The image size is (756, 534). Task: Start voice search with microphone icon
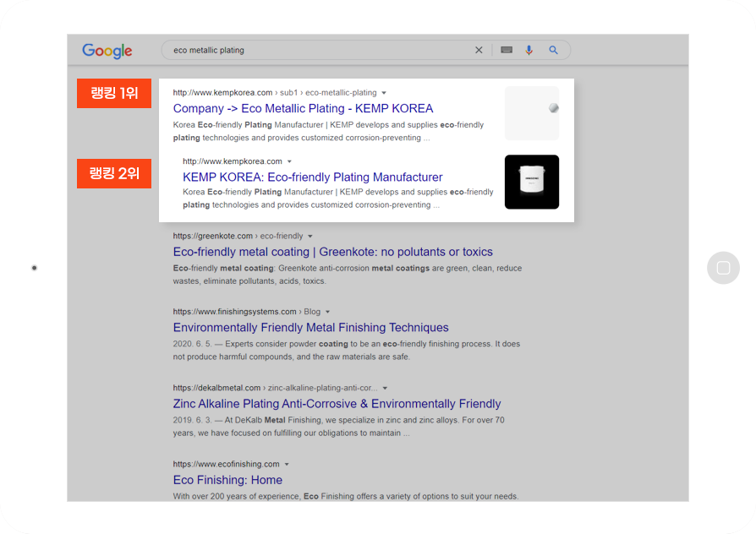click(529, 50)
